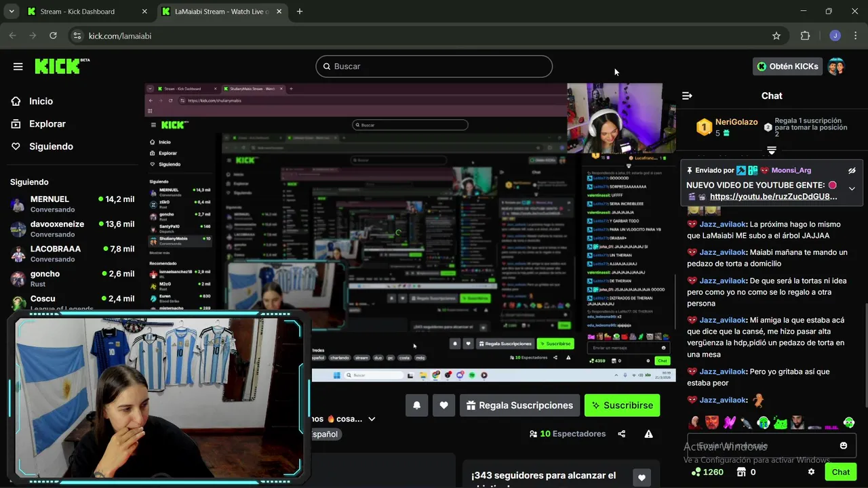Click Moonsi_Arg username in pinned message
Screen dimensions: 868x488
pos(791,170)
